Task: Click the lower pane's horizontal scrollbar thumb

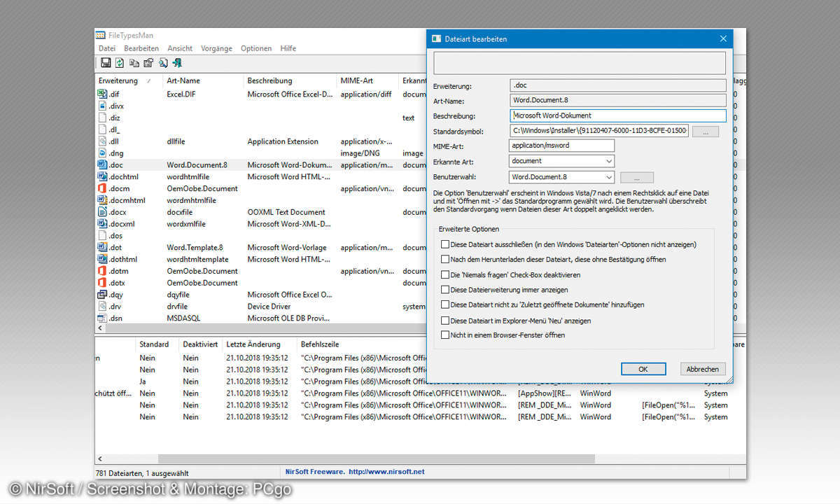Action: coord(376,459)
